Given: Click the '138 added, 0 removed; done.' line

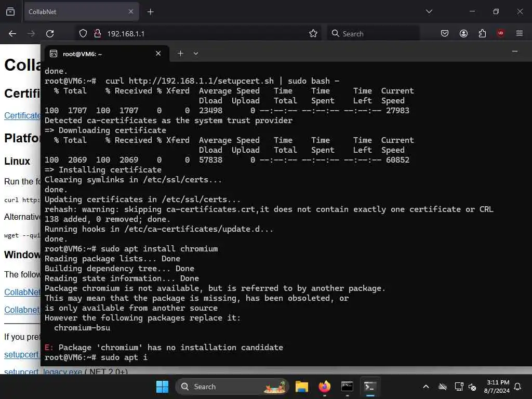Looking at the screenshot, I should [107, 219].
